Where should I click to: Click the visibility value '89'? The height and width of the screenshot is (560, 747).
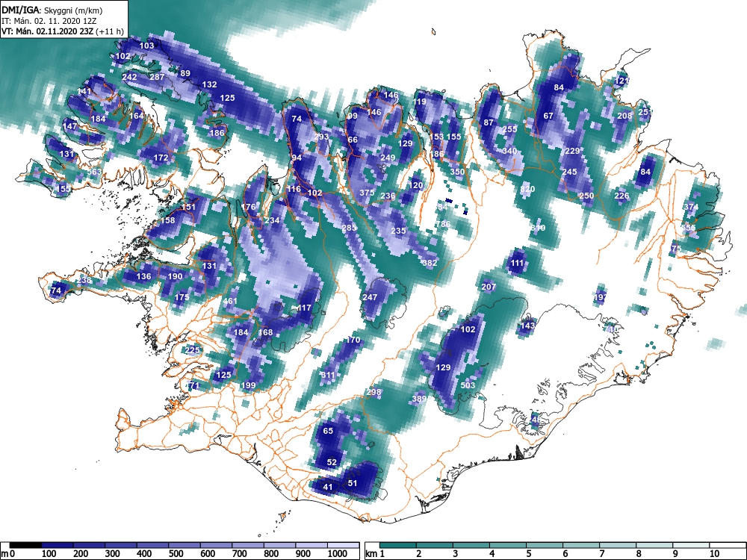pyautogui.click(x=185, y=73)
